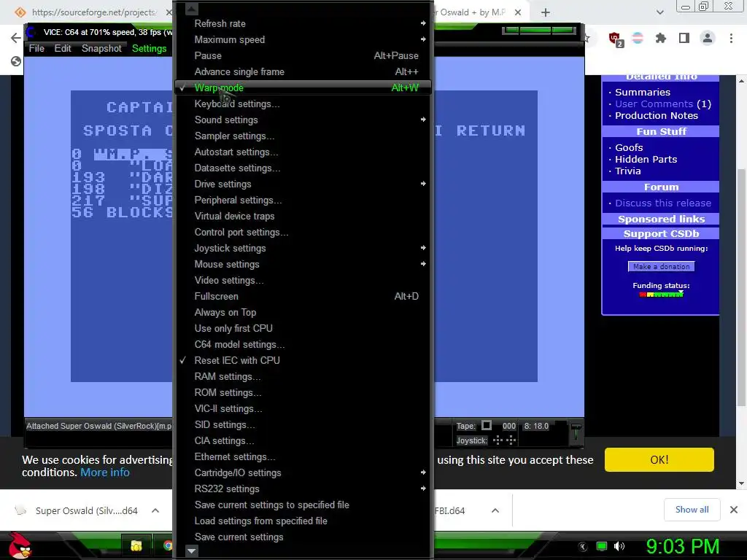
Task: Open the cookies More info link
Action: [105, 472]
